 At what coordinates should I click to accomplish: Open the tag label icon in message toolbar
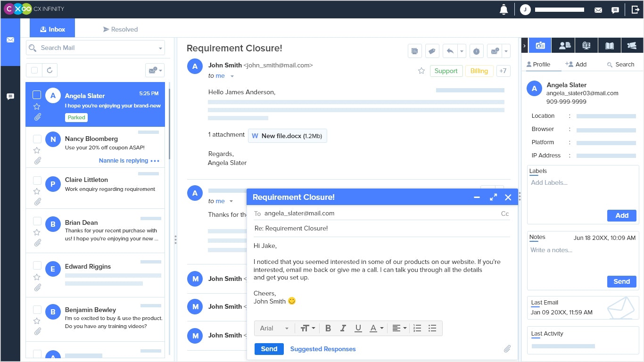(432, 51)
